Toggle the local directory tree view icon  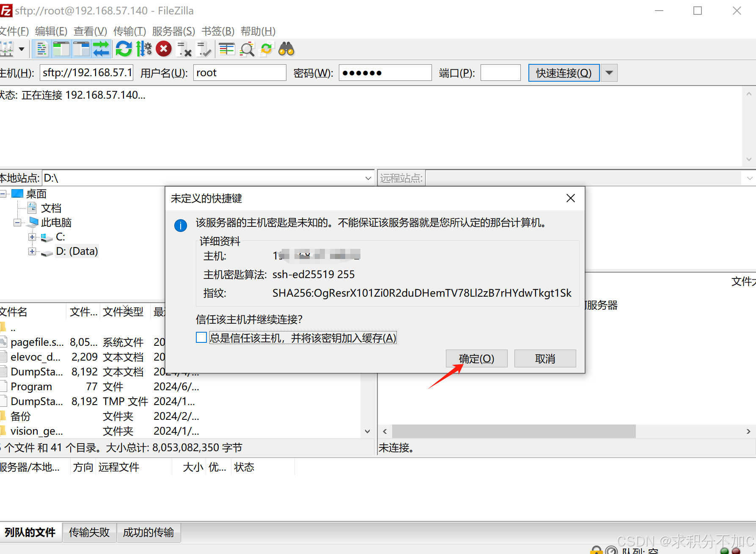61,49
